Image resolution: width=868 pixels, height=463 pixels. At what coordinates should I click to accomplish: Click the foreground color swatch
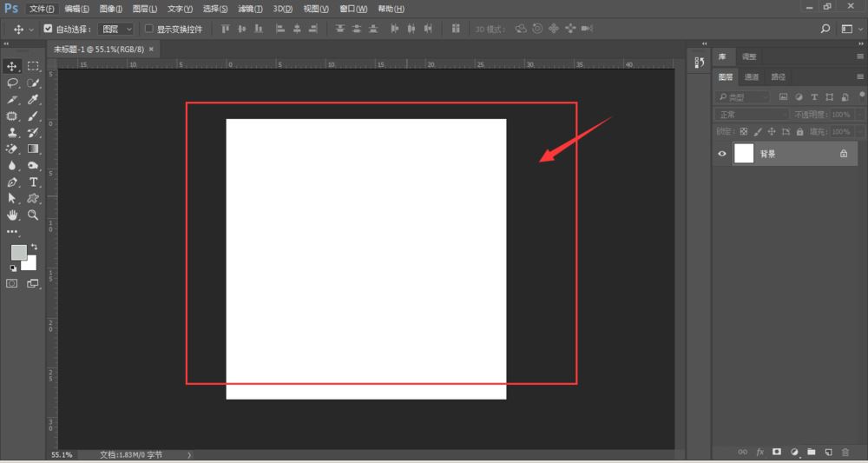click(x=19, y=253)
